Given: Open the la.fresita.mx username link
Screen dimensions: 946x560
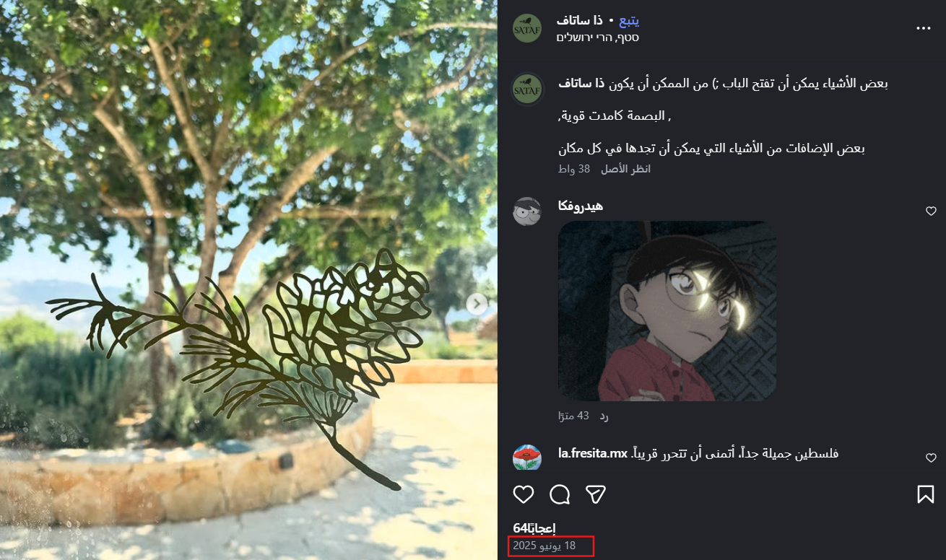Looking at the screenshot, I should [593, 453].
